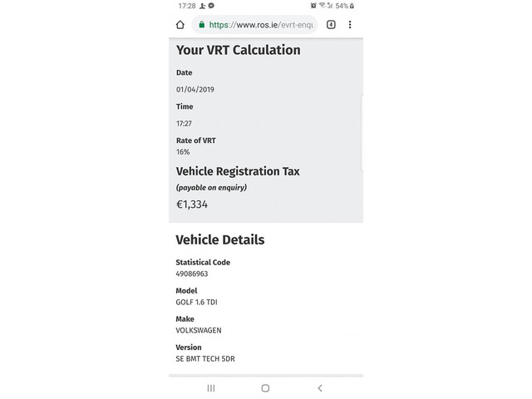
Task: Tap the browser home icon
Action: point(180,25)
